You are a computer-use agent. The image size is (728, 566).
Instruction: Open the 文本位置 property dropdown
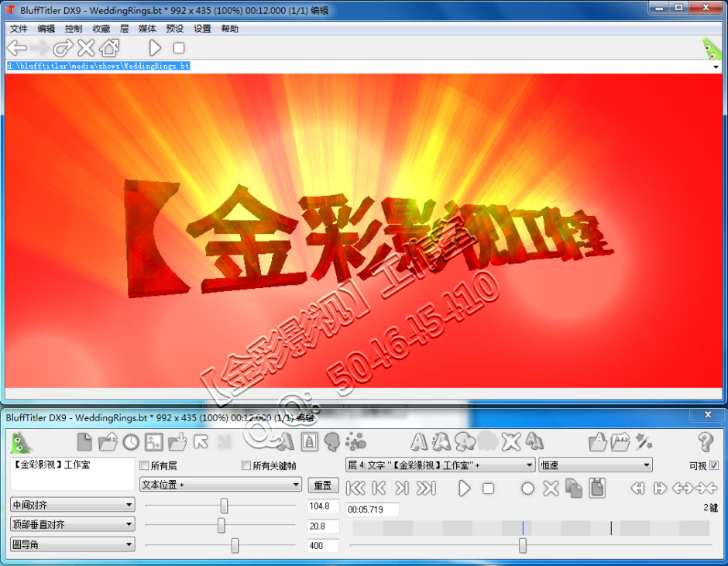pos(221,485)
